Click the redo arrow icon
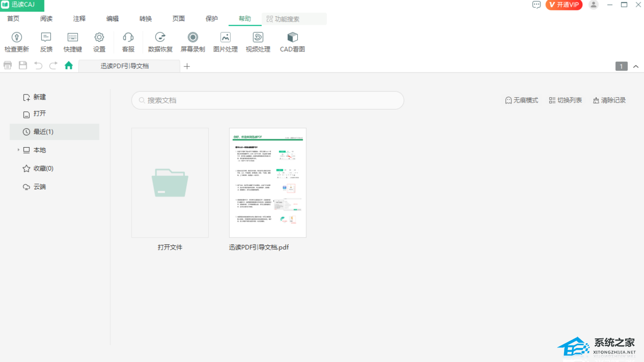 [x=53, y=66]
